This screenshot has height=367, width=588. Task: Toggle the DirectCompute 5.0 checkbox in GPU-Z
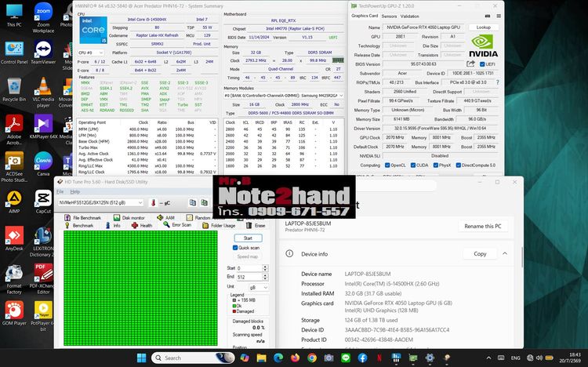[459, 165]
